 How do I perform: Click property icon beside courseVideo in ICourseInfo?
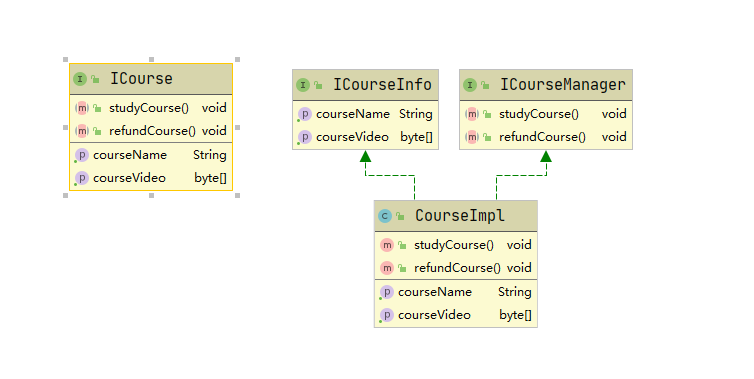coord(304,137)
